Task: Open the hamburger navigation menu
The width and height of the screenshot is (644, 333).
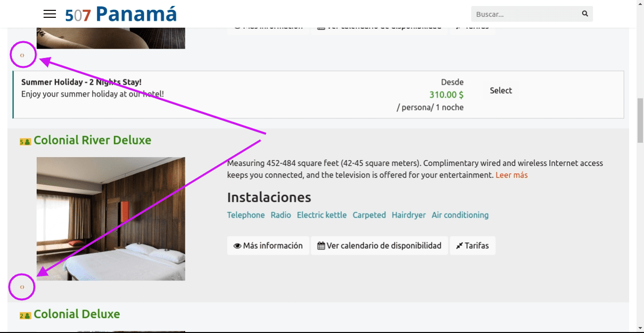Action: pyautogui.click(x=50, y=14)
